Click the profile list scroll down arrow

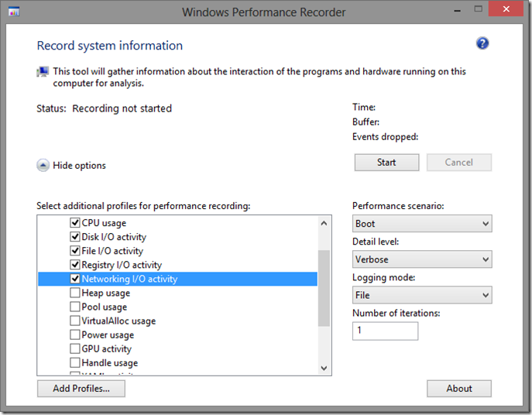[324, 369]
